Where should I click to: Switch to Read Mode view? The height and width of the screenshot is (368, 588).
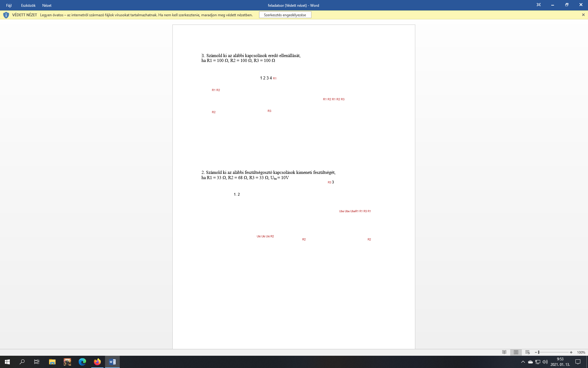tap(504, 352)
